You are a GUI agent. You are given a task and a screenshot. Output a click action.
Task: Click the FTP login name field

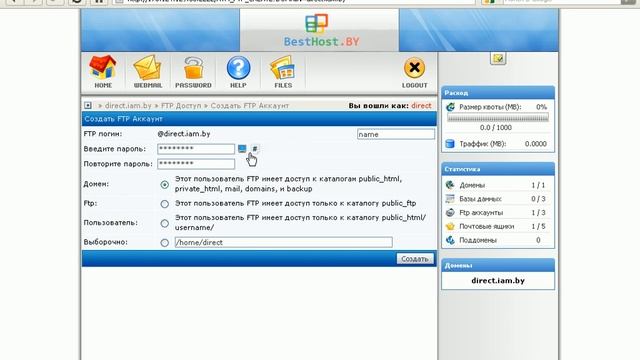pyautogui.click(x=396, y=134)
